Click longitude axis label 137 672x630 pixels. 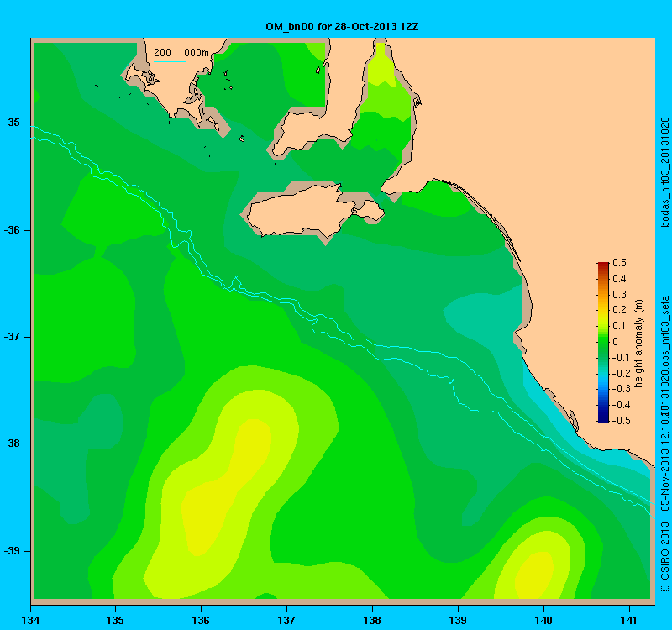point(286,620)
